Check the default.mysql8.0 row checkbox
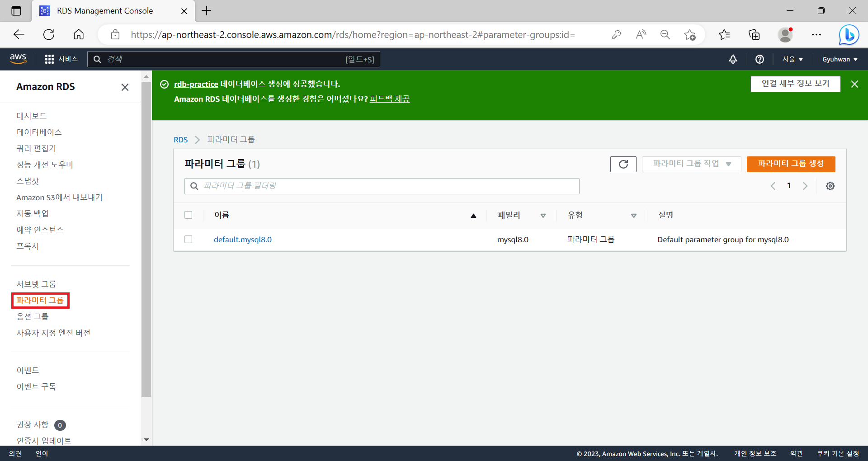The image size is (868, 461). (x=189, y=240)
